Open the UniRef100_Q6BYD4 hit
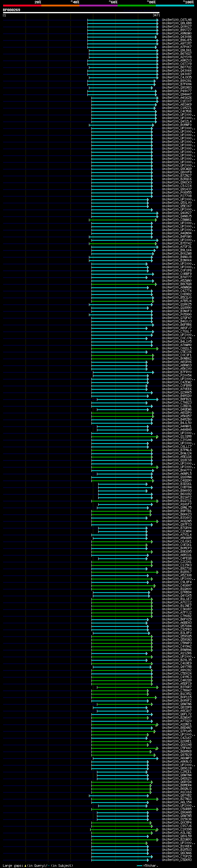Screen dimensions: 197x868 tap(177, 782)
